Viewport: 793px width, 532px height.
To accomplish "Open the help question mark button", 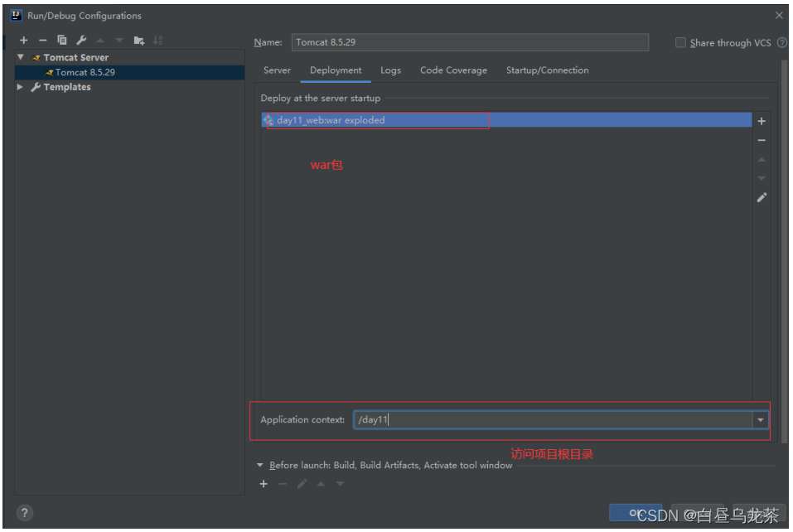I will pyautogui.click(x=24, y=512).
